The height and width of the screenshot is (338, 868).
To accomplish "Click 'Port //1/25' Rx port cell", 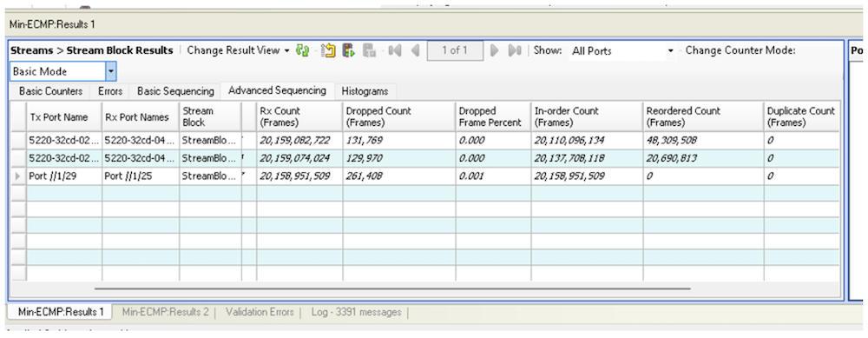I will 141,176.
